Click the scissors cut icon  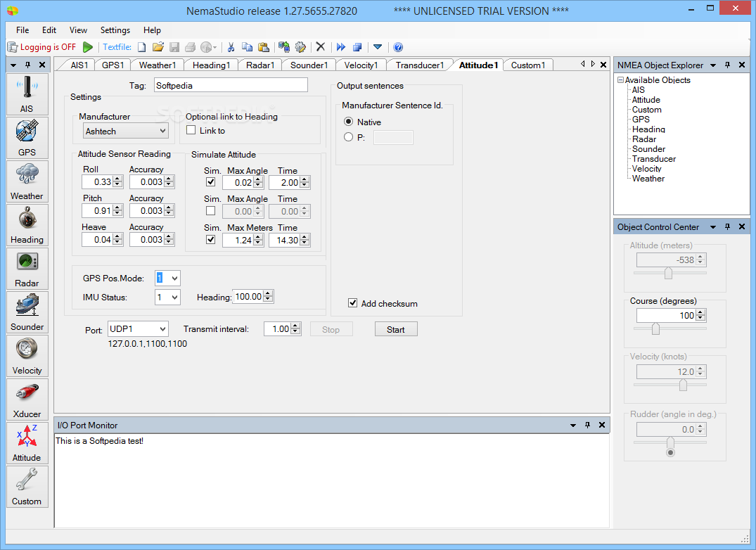pyautogui.click(x=231, y=46)
